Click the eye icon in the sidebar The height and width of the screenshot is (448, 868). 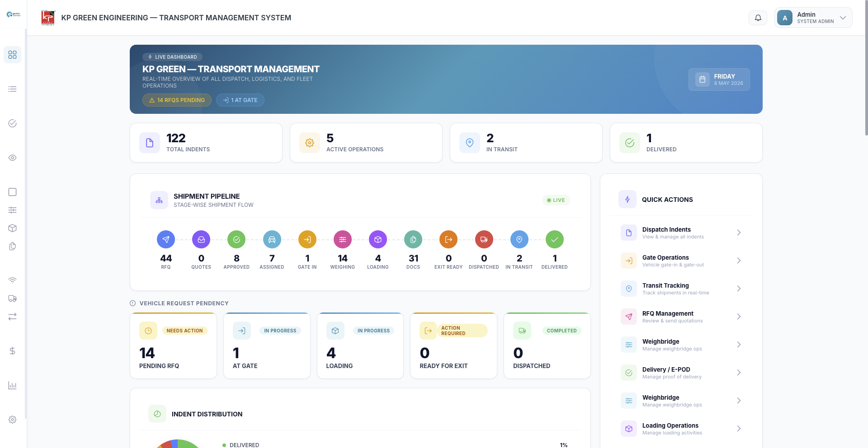(12, 158)
